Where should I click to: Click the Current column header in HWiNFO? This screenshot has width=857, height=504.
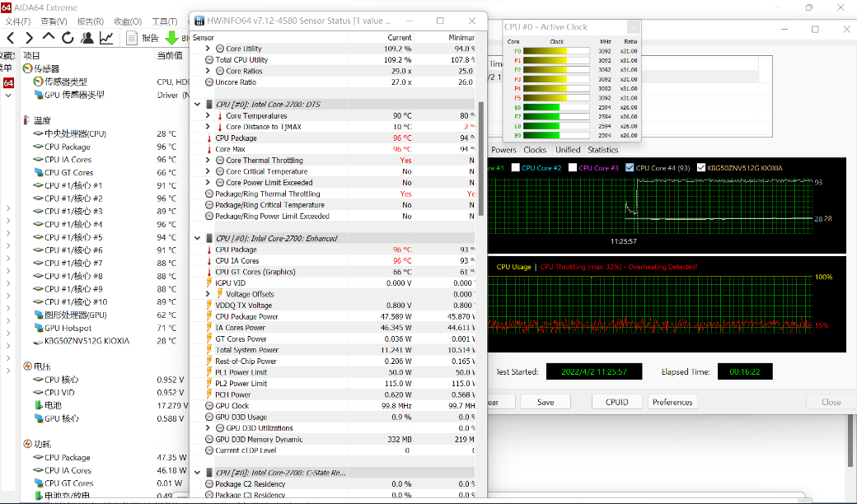coord(400,37)
